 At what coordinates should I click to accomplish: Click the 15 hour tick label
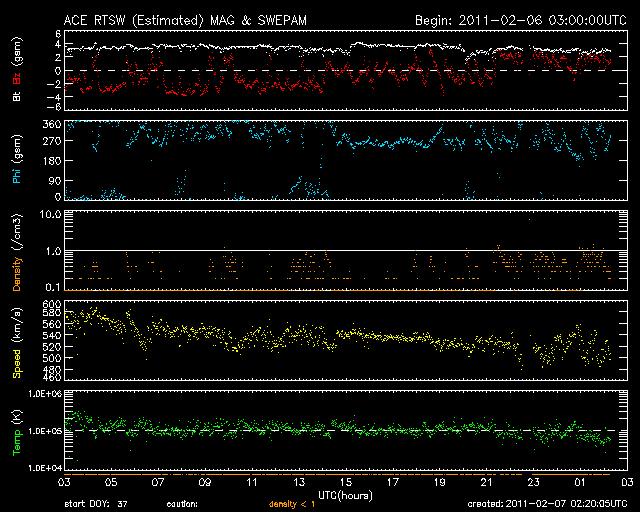pos(346,482)
